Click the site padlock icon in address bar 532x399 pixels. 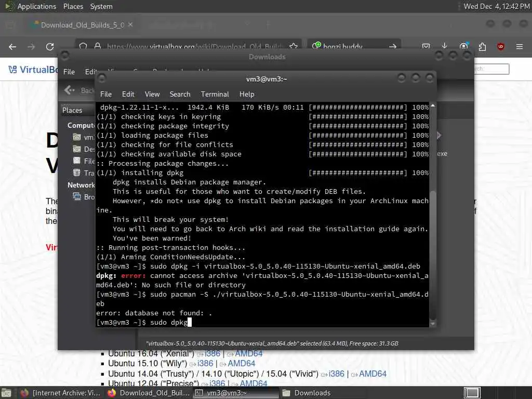pos(98,46)
